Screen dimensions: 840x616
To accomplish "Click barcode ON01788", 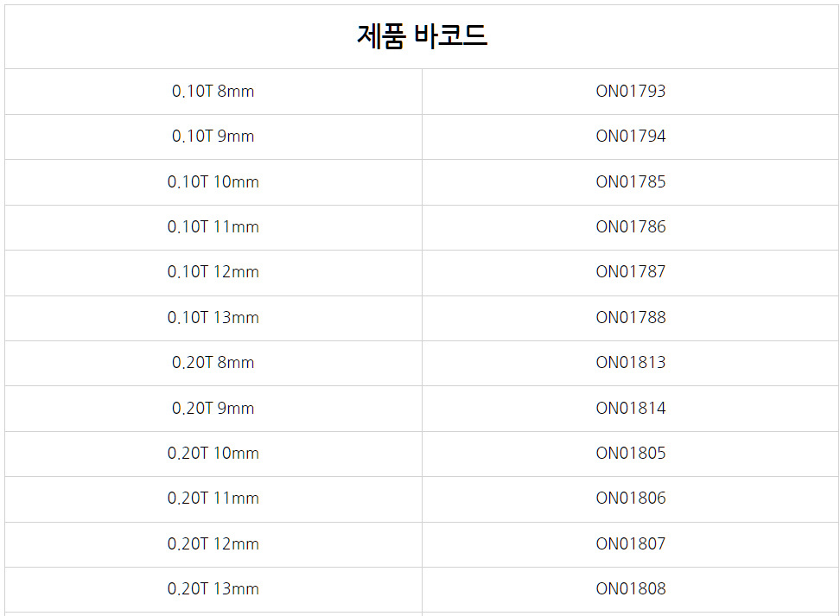I will point(631,317).
